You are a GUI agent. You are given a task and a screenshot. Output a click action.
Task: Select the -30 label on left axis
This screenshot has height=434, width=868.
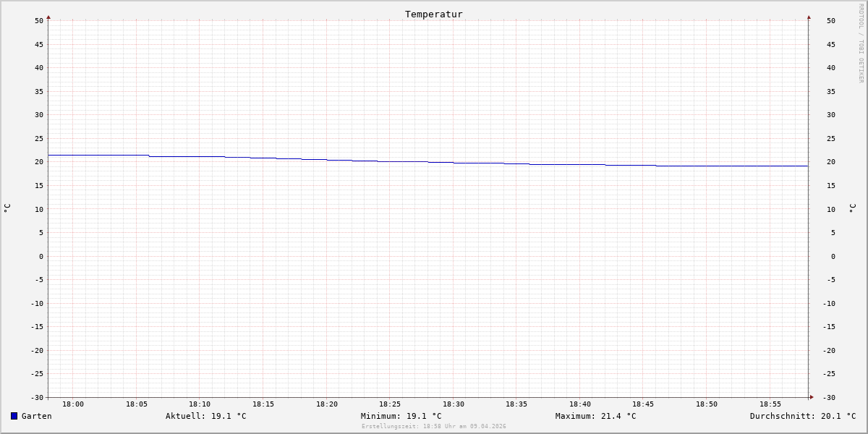click(37, 397)
